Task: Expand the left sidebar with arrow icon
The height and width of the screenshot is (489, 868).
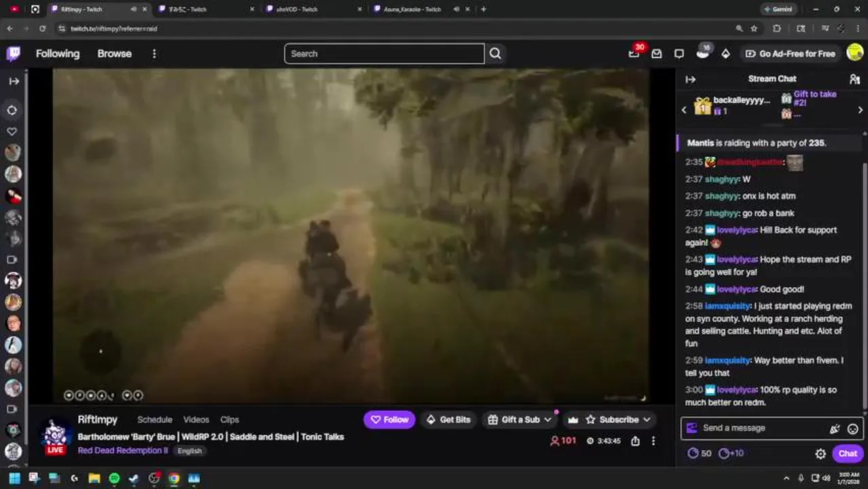Action: (14, 81)
